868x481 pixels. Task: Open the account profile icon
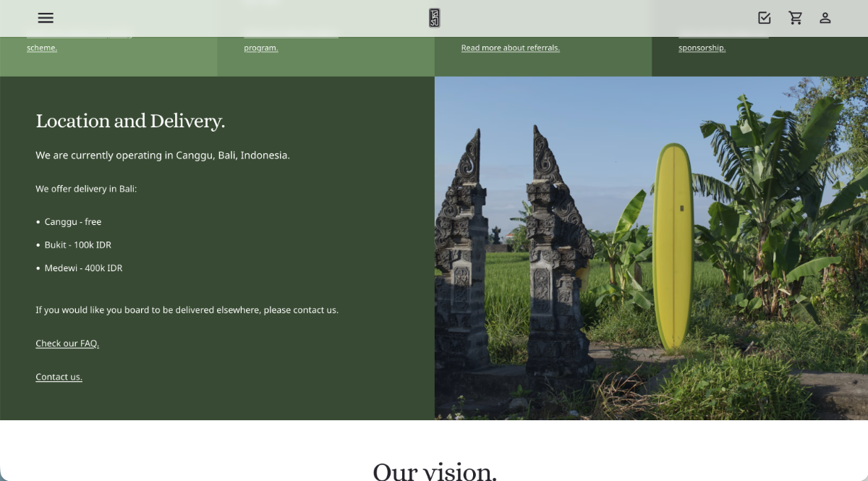coord(825,18)
